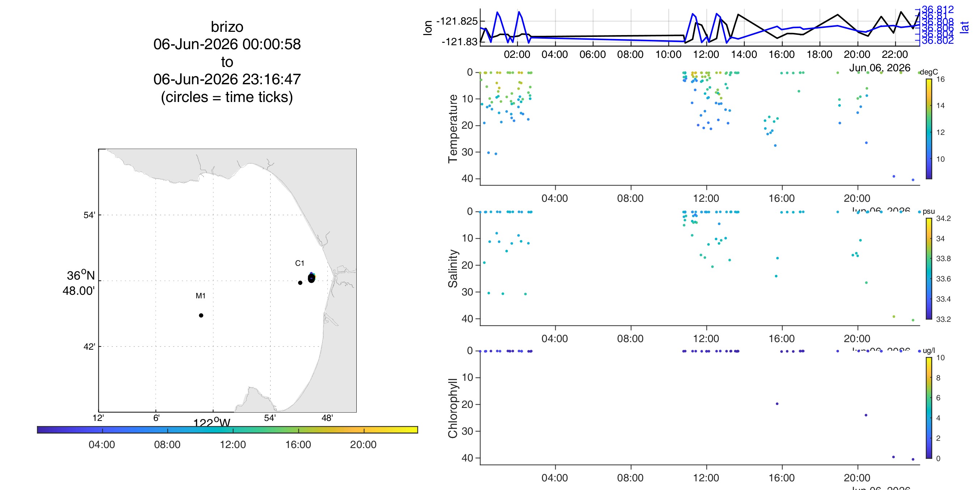
Task: Click the M1 mooring marker dot
Action: click(x=201, y=315)
